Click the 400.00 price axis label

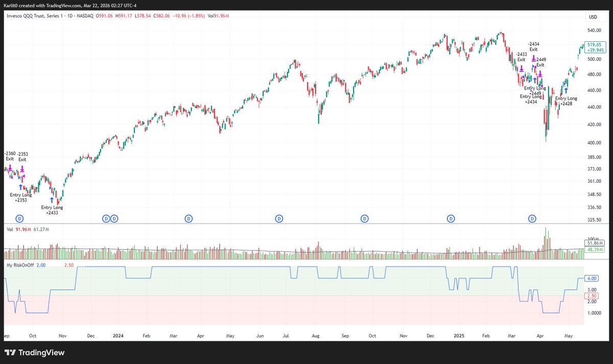point(594,142)
